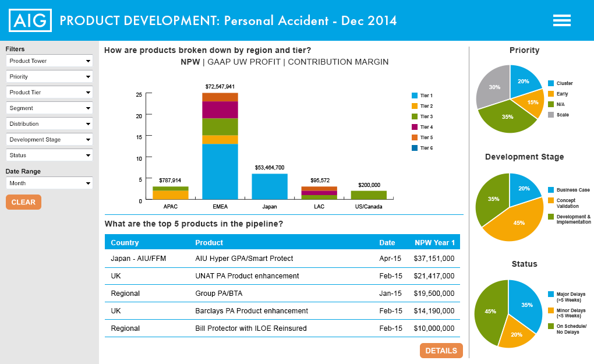Click the Development & Implementation legend swatch
The height and width of the screenshot is (364, 594).
[x=551, y=217]
